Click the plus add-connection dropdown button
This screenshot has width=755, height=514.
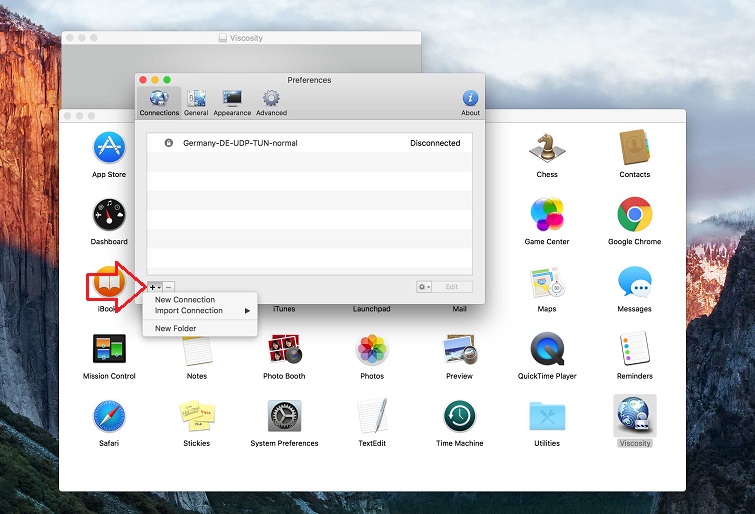click(x=154, y=287)
